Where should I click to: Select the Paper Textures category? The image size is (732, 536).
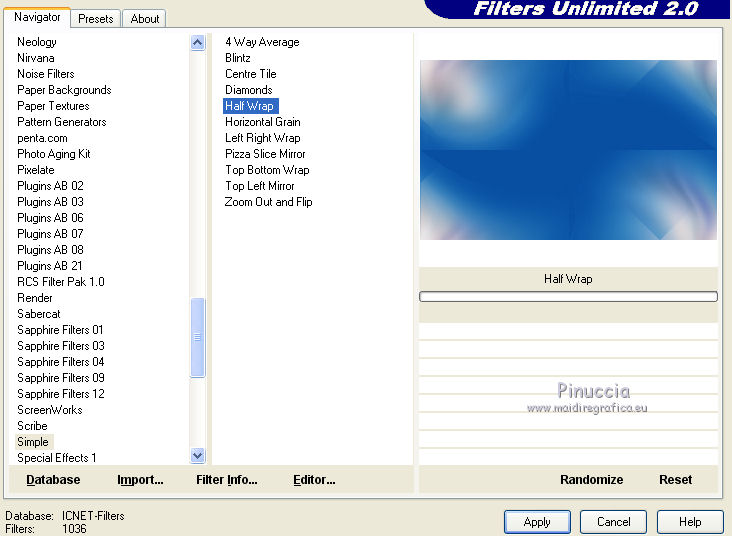click(x=53, y=106)
